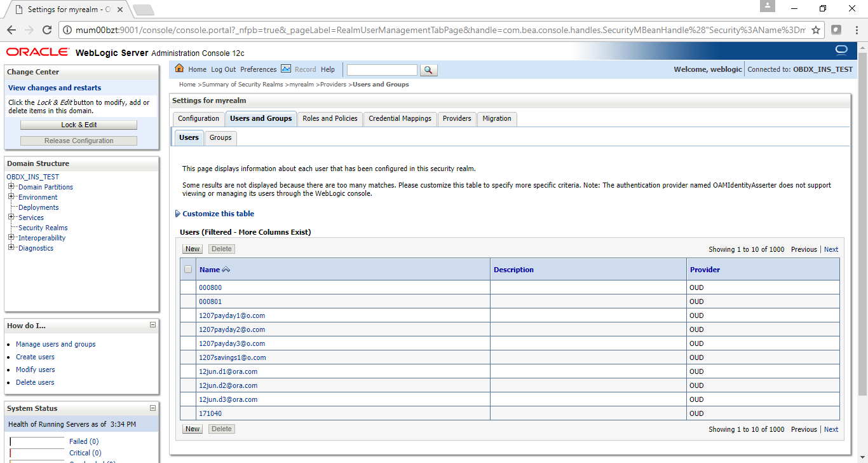Open Preferences in toolbar

(x=259, y=69)
